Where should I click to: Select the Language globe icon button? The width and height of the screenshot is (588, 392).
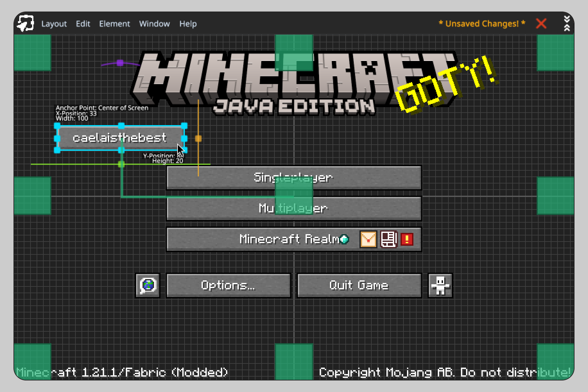(148, 285)
